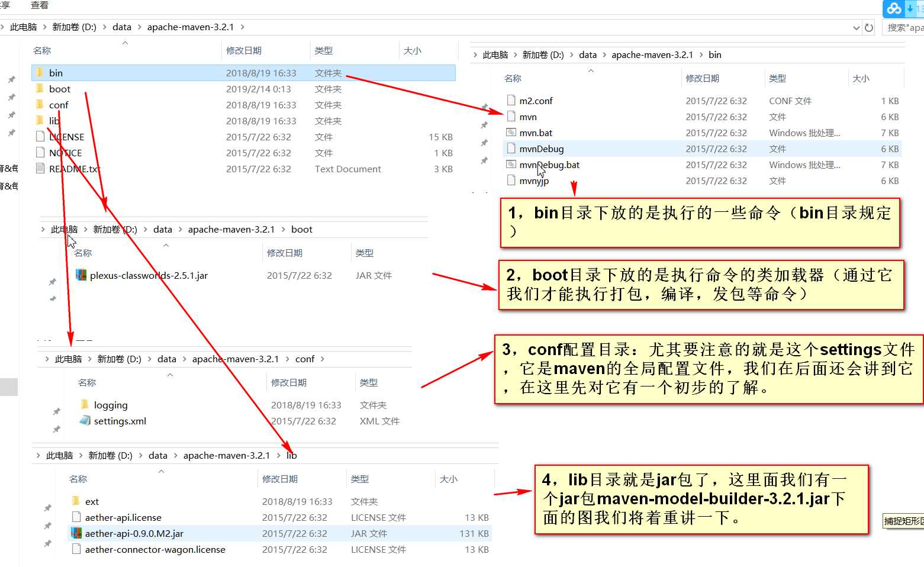Image resolution: width=924 pixels, height=567 pixels.
Task: Click the README.txt file icon
Action: 40,168
